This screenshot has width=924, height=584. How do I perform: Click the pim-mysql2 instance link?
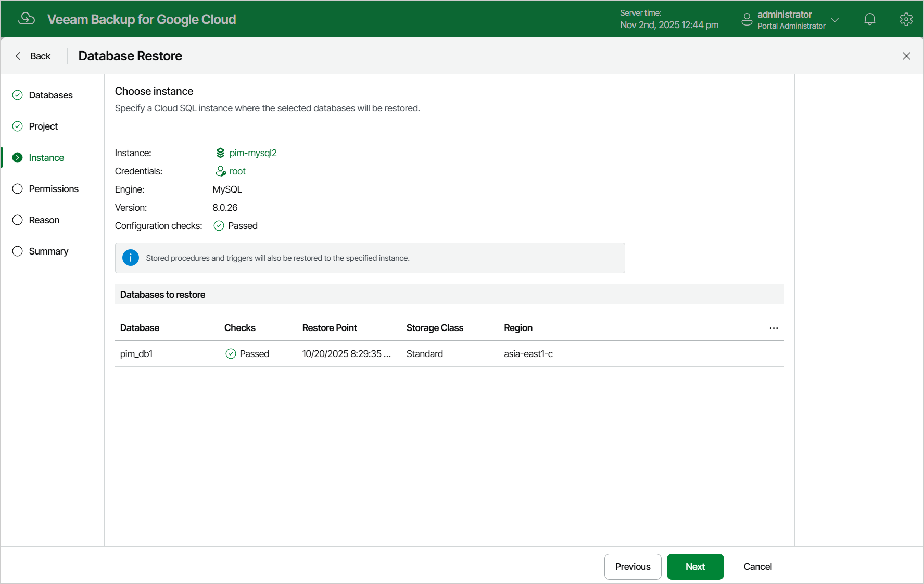tap(253, 153)
